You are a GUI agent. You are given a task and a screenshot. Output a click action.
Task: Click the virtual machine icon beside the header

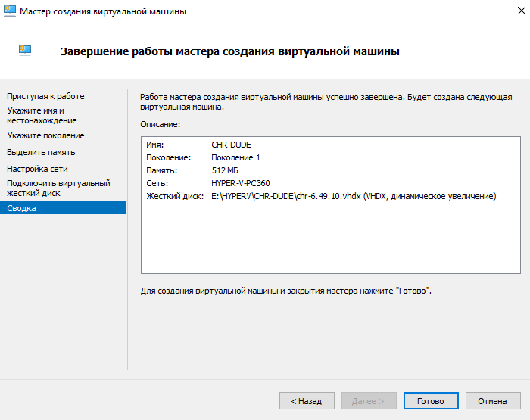[25, 51]
